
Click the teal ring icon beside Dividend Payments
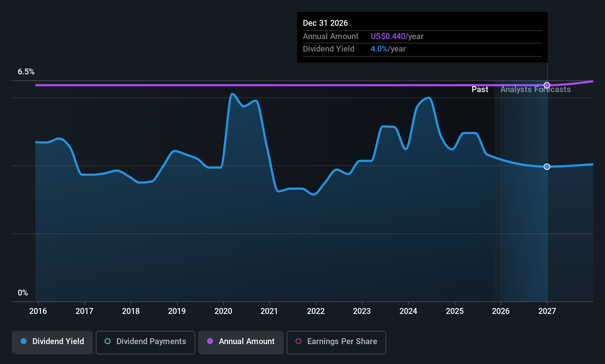pos(108,342)
